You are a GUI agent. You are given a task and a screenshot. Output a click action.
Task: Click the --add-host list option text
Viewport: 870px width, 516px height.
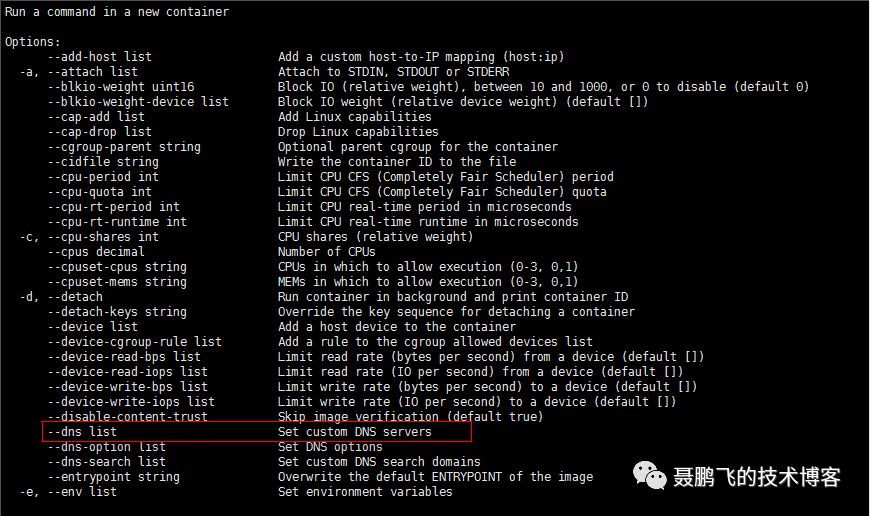[x=99, y=57]
